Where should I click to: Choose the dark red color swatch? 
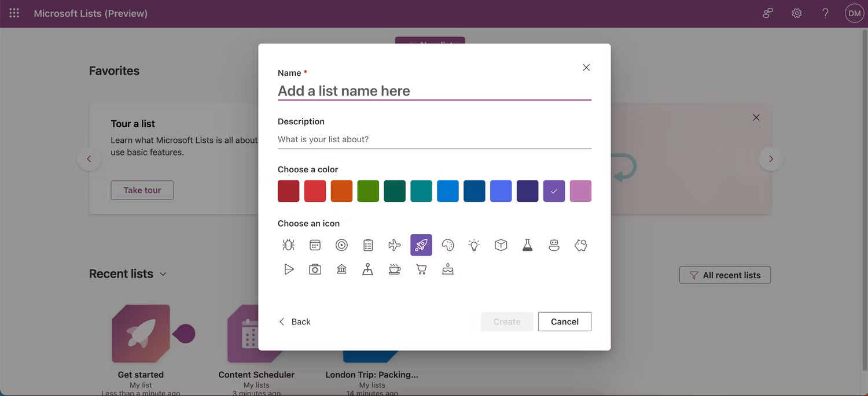(x=288, y=191)
